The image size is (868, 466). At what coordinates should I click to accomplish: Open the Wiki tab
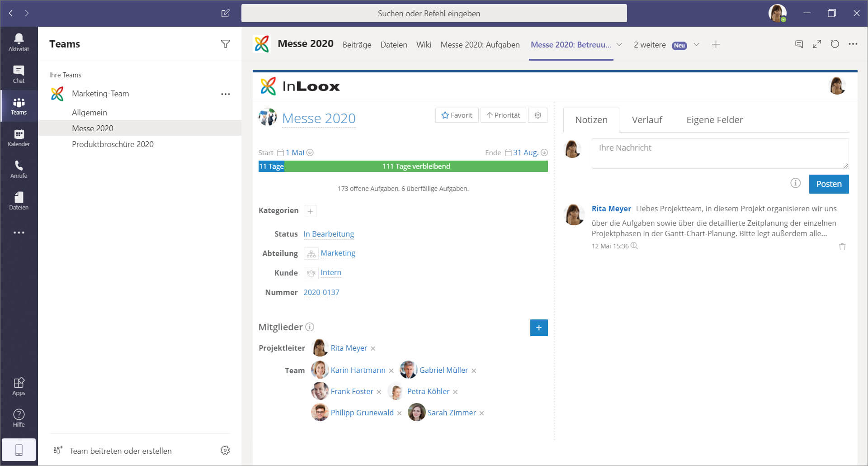(x=424, y=44)
